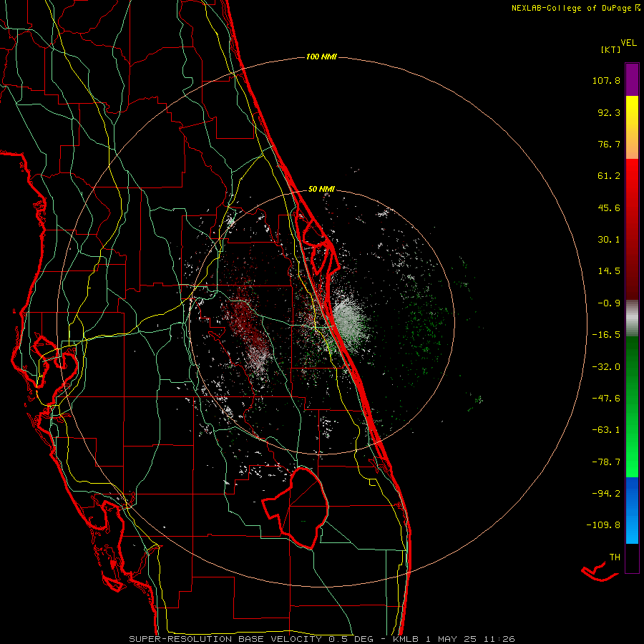
Task: Click the -94.2 velocity scale value
Action: coord(606,493)
